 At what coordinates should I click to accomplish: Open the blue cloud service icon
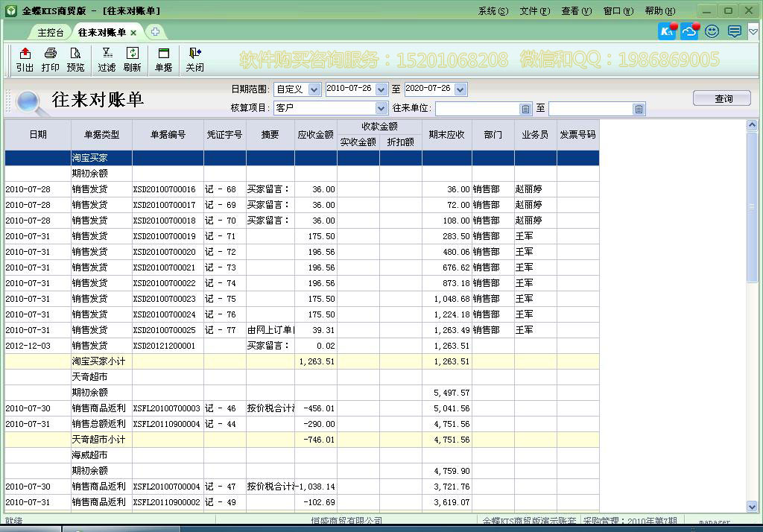(689, 31)
